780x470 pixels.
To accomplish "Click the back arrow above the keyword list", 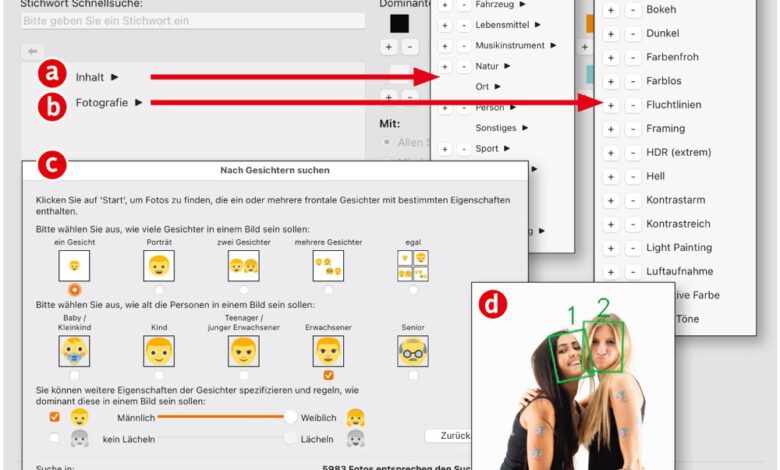I will pyautogui.click(x=33, y=51).
